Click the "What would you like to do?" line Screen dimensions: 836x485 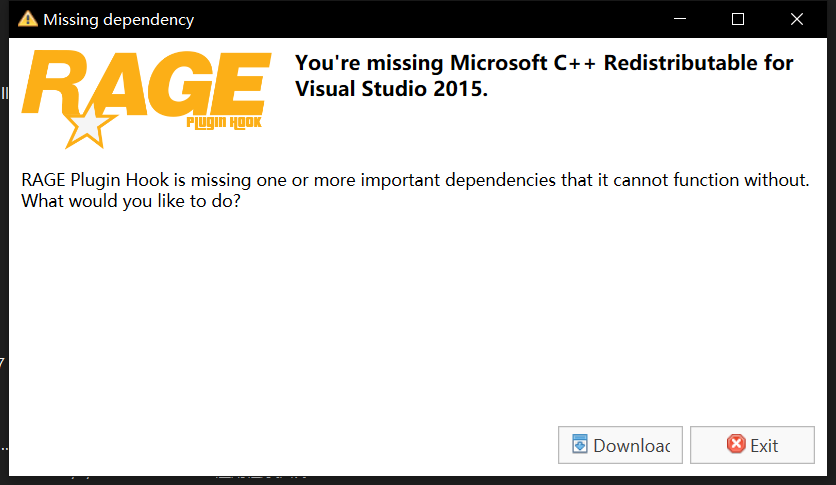[131, 201]
